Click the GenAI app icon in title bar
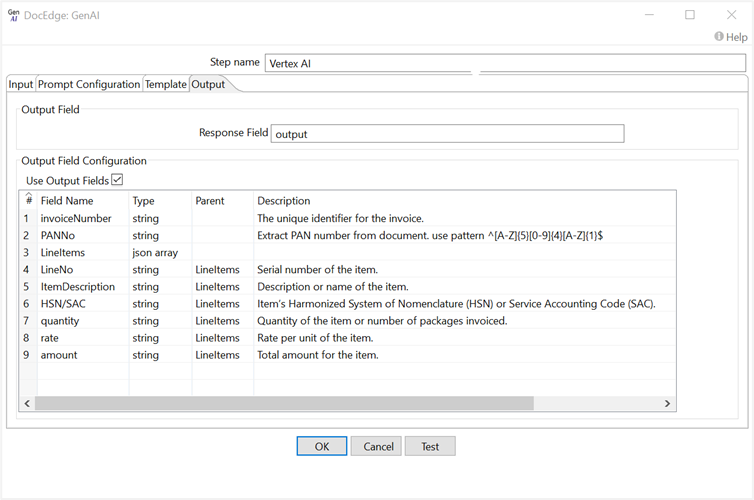Viewport: 754px width, 500px height. pos(14,15)
